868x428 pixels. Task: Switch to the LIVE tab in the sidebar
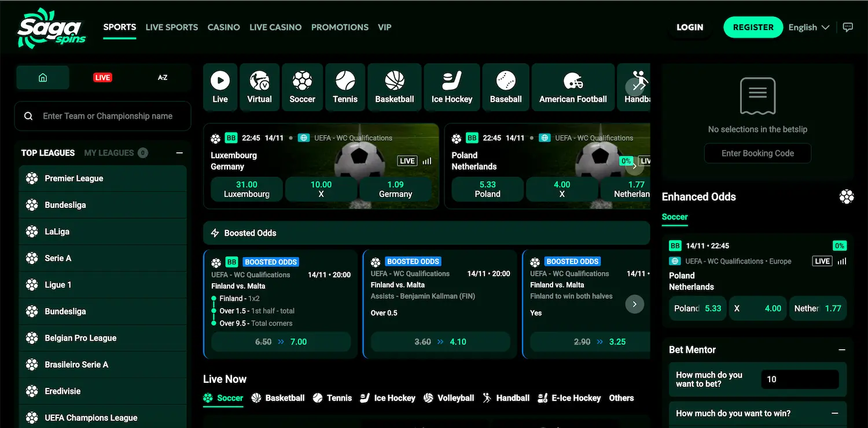coord(102,76)
